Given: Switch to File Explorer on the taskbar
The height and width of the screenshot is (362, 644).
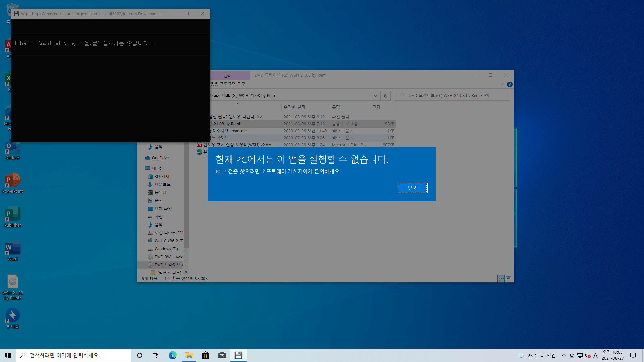Looking at the screenshot, I should (x=189, y=355).
